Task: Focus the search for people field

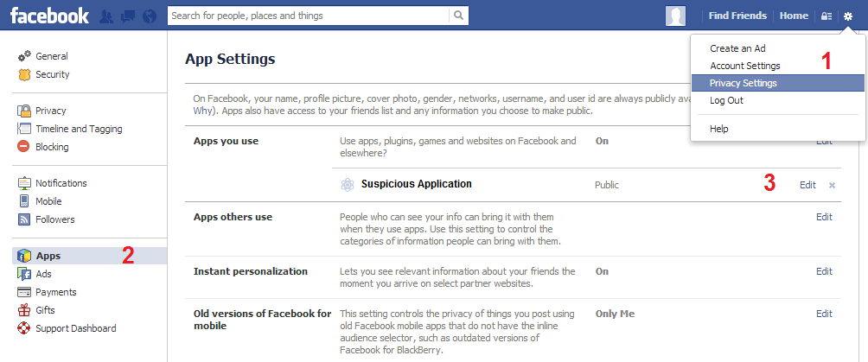Action: point(309,16)
